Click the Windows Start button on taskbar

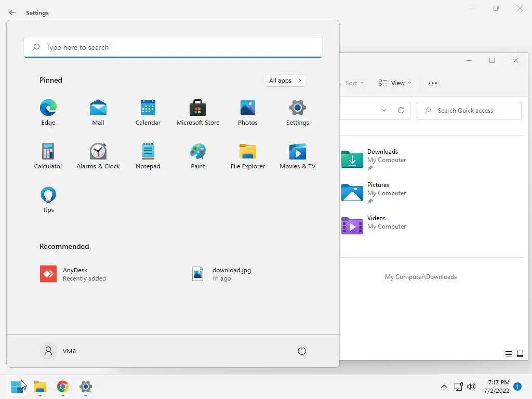tap(17, 387)
